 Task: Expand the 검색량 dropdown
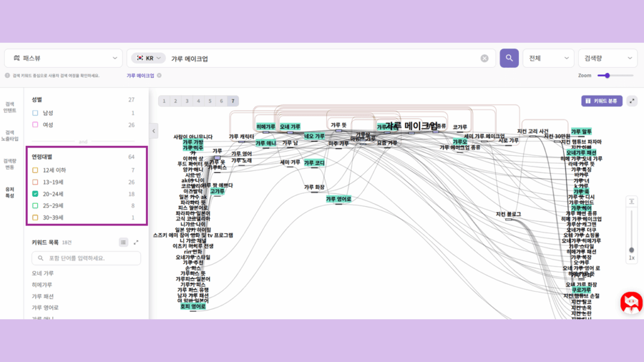click(607, 58)
